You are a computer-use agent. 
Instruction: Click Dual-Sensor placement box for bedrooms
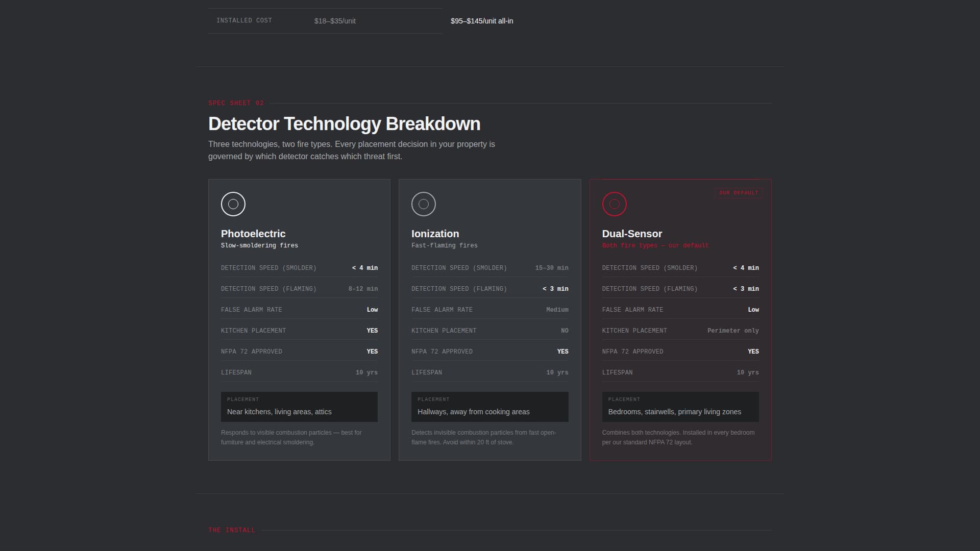[x=680, y=407]
